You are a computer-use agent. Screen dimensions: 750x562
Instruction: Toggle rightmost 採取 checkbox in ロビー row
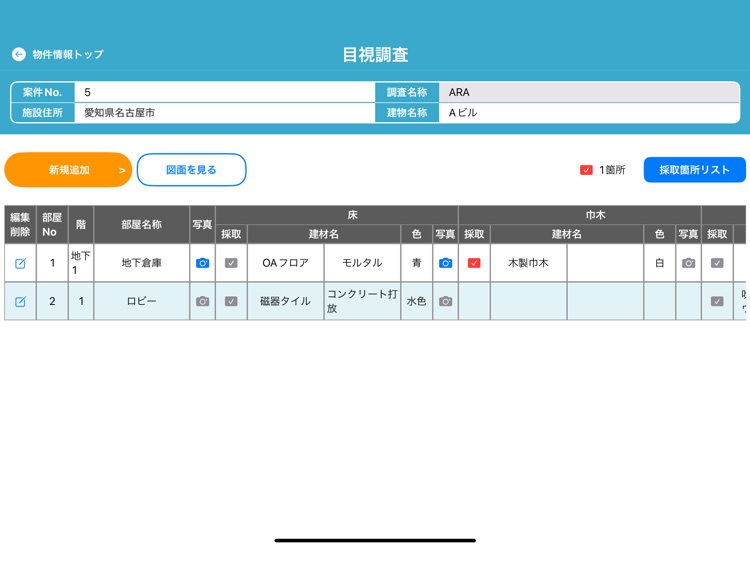(717, 301)
